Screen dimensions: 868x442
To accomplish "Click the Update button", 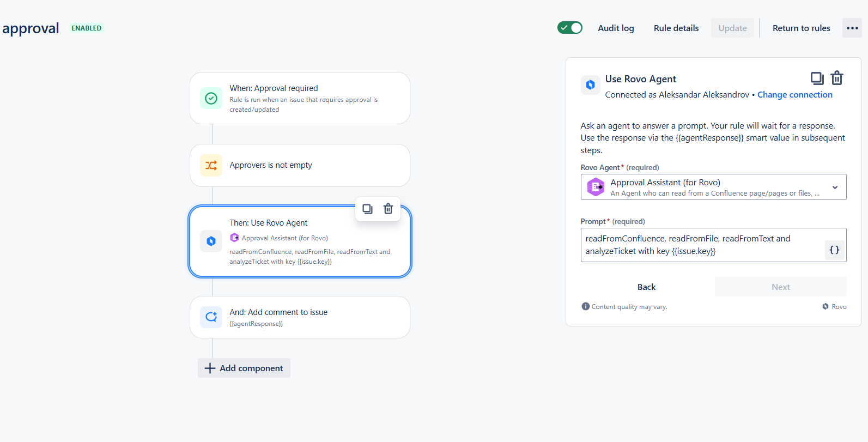I will [x=732, y=28].
